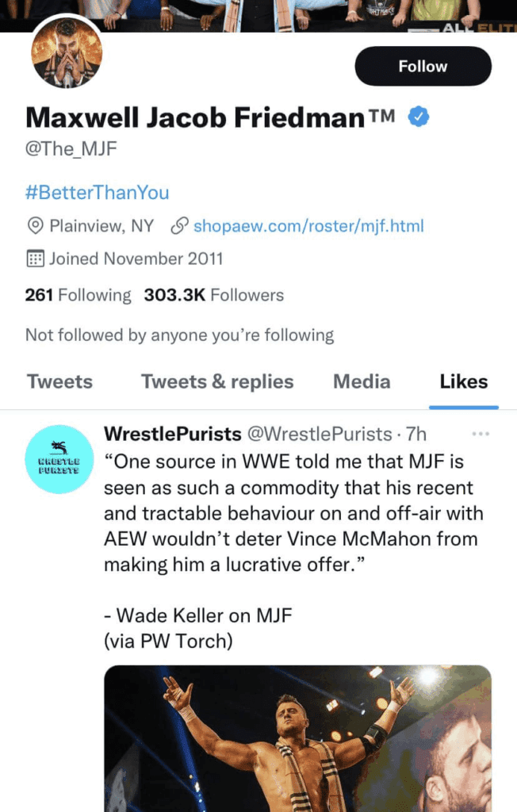Viewport: 517px width, 812px height.
Task: Tap the #BetterThanYou hashtag
Action: coord(97,193)
